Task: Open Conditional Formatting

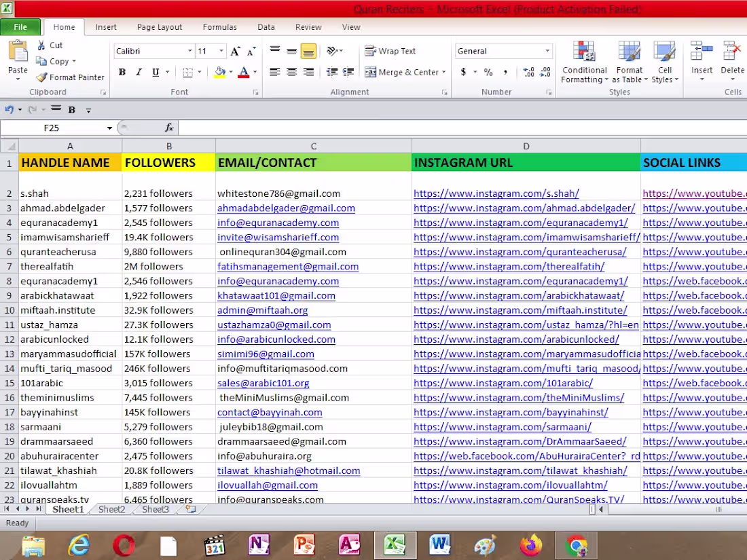Action: click(x=584, y=62)
